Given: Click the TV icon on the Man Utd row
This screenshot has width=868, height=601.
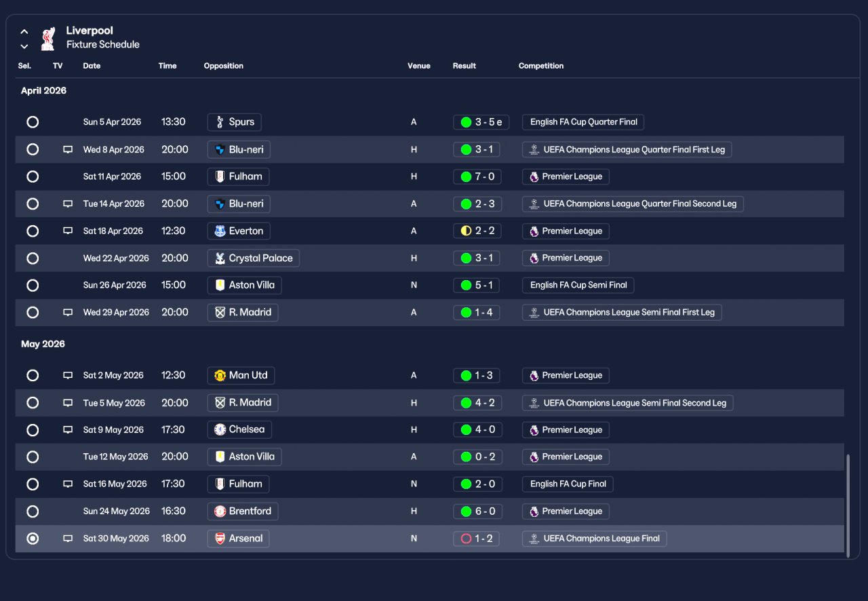Looking at the screenshot, I should coord(68,375).
